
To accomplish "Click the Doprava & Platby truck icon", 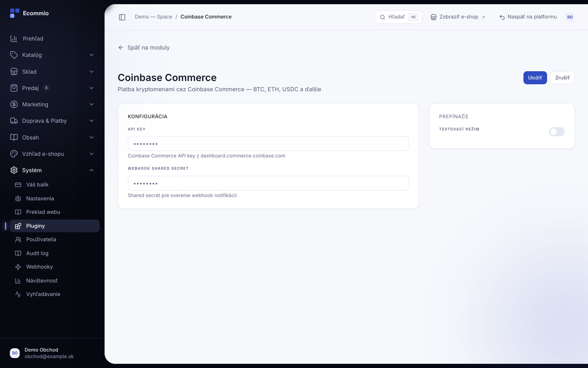I will (14, 121).
